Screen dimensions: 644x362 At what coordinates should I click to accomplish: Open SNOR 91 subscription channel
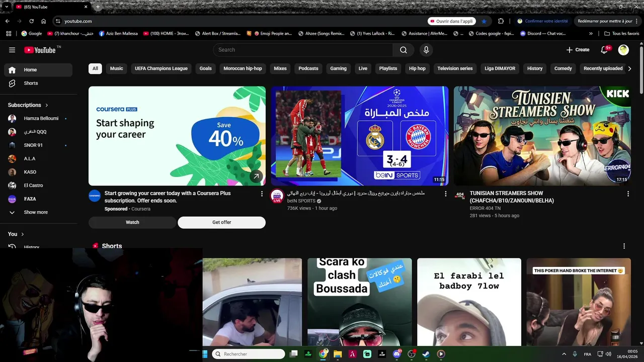coord(38,145)
